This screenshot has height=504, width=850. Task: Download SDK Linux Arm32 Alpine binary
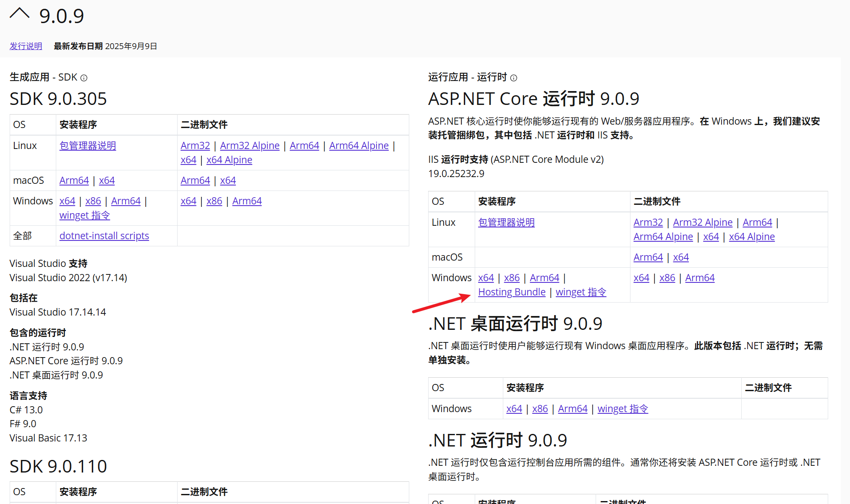click(x=249, y=146)
